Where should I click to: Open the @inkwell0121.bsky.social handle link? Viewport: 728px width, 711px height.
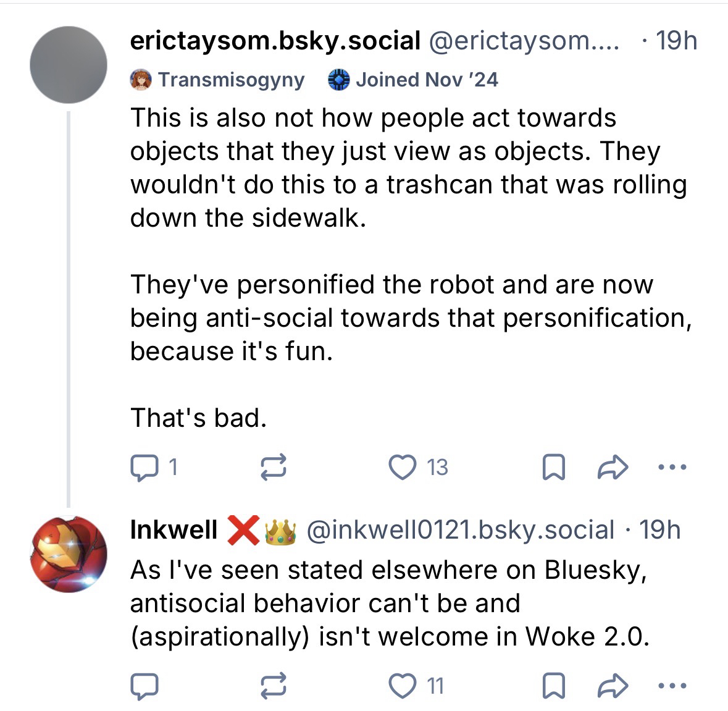pyautogui.click(x=461, y=530)
